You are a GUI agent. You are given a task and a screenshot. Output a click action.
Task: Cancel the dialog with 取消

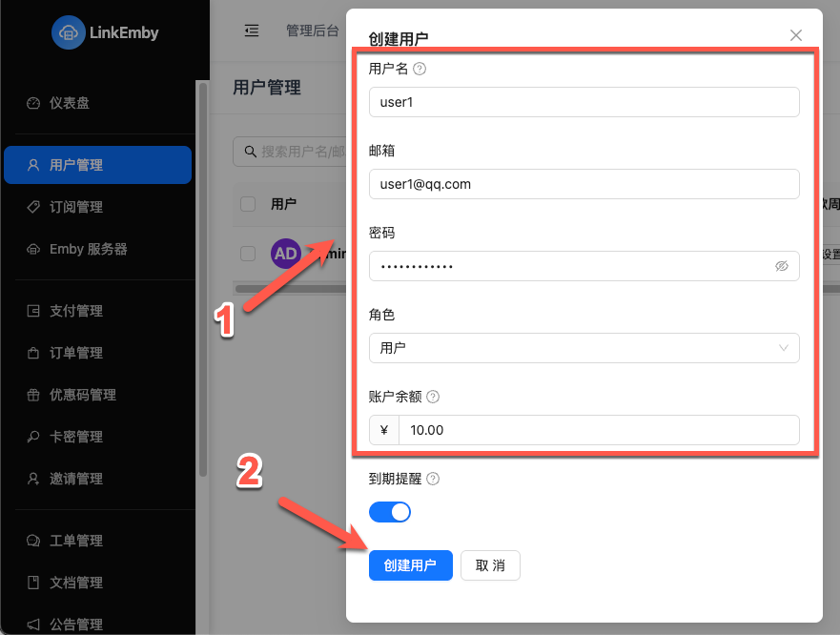[490, 565]
